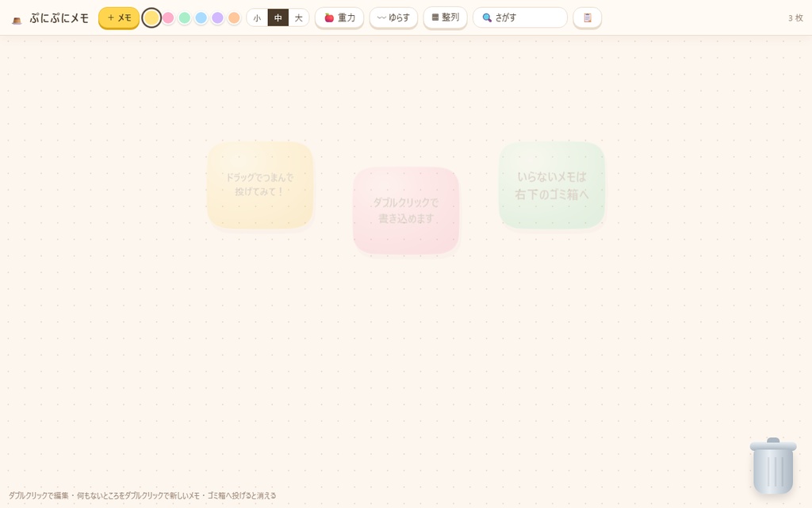The image size is (812, 508).
Task: Pick the pink memo color swatch
Action: pos(168,18)
